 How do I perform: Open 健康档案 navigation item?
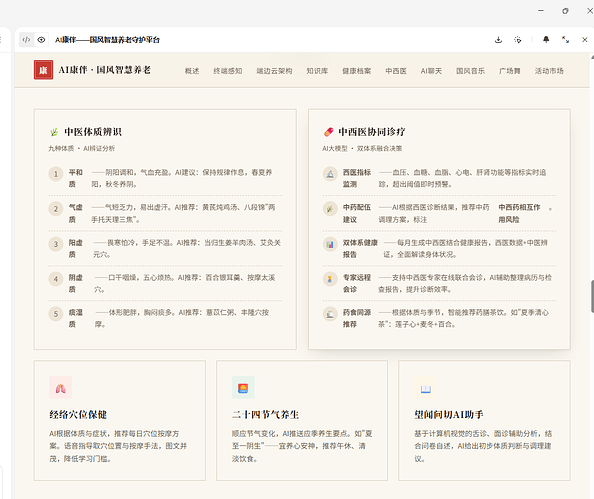(356, 71)
